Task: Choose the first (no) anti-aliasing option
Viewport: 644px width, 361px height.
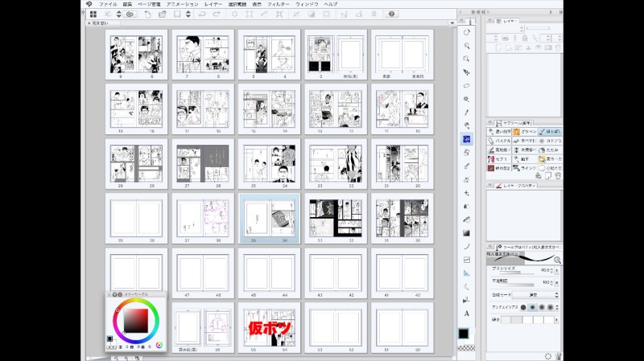Action: point(523,307)
